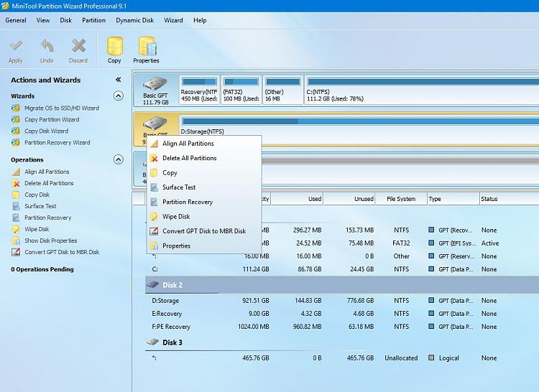Collapse the Wizards section
Image resolution: width=539 pixels, height=392 pixels.
119,95
